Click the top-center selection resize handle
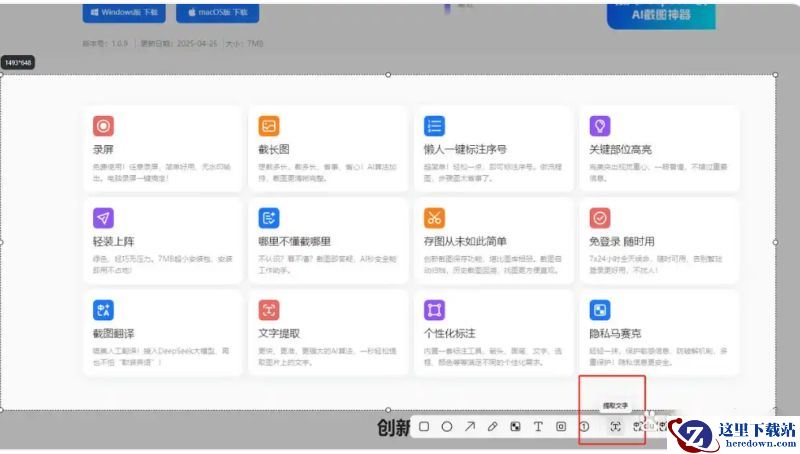Viewport: 800px width, 454px height. (x=388, y=75)
